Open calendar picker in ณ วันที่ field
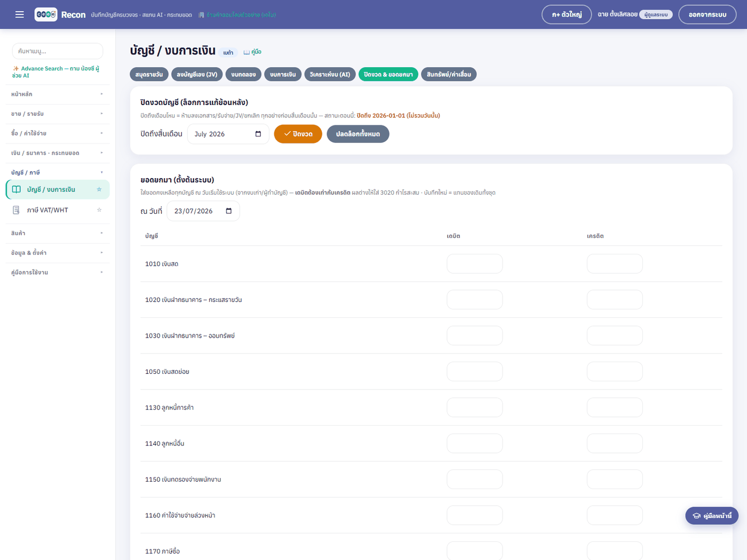This screenshot has width=747, height=560. [x=229, y=211]
